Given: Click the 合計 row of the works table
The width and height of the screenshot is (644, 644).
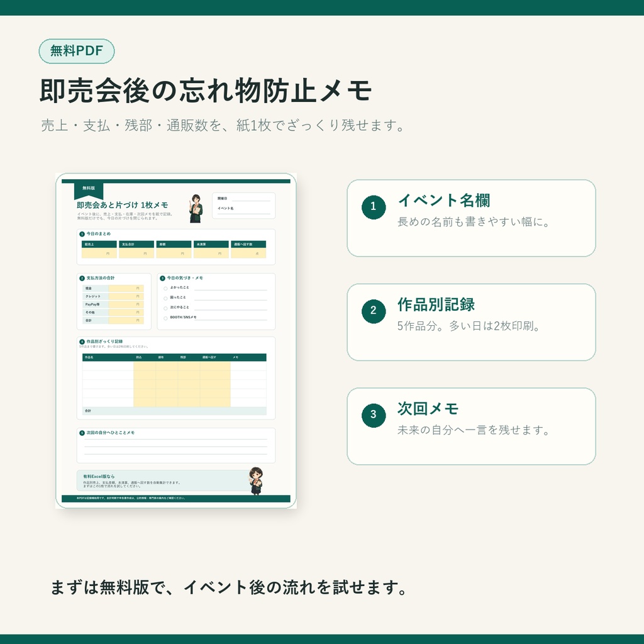Looking at the screenshot, I should point(174,411).
